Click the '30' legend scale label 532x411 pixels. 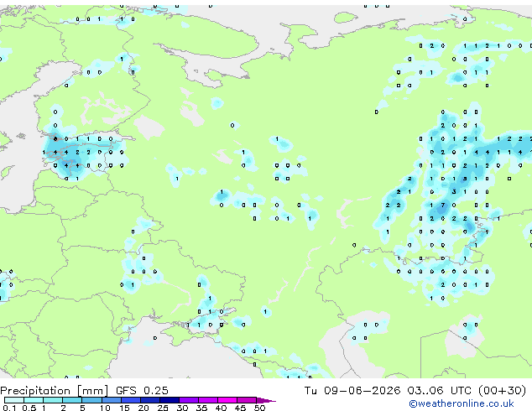point(182,408)
